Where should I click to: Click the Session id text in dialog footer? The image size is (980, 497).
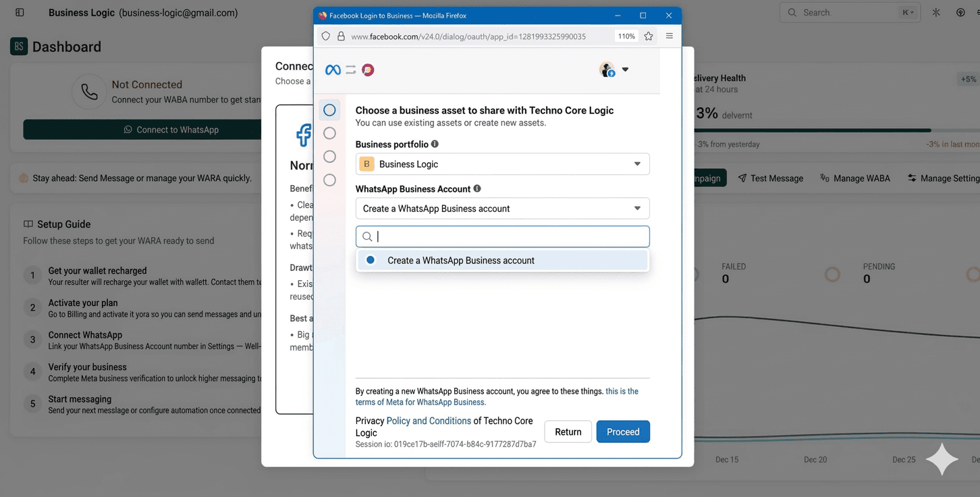point(446,444)
